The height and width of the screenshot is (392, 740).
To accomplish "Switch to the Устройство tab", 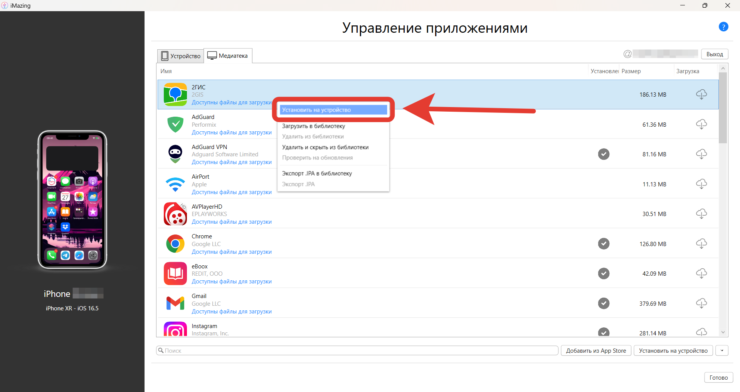I will coord(180,56).
